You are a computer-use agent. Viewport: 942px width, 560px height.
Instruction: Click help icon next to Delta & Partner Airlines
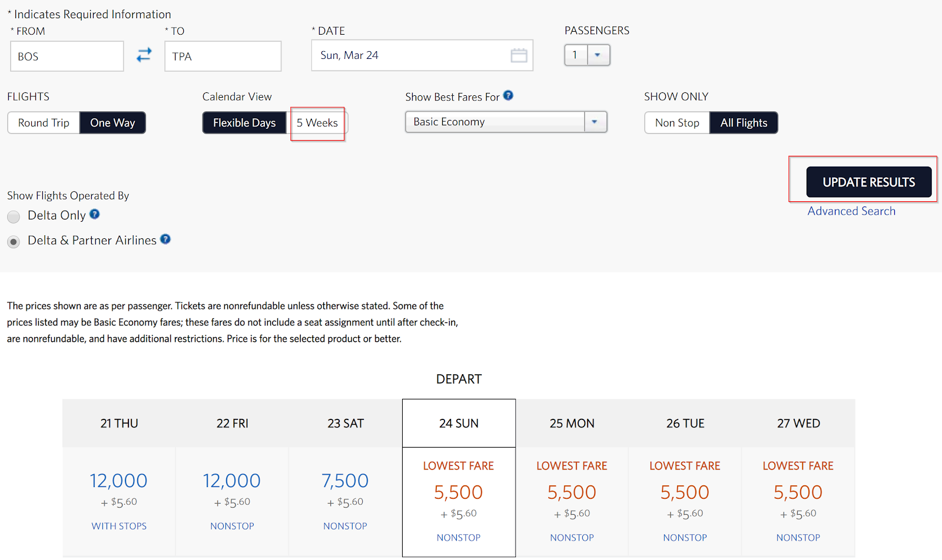(x=165, y=239)
